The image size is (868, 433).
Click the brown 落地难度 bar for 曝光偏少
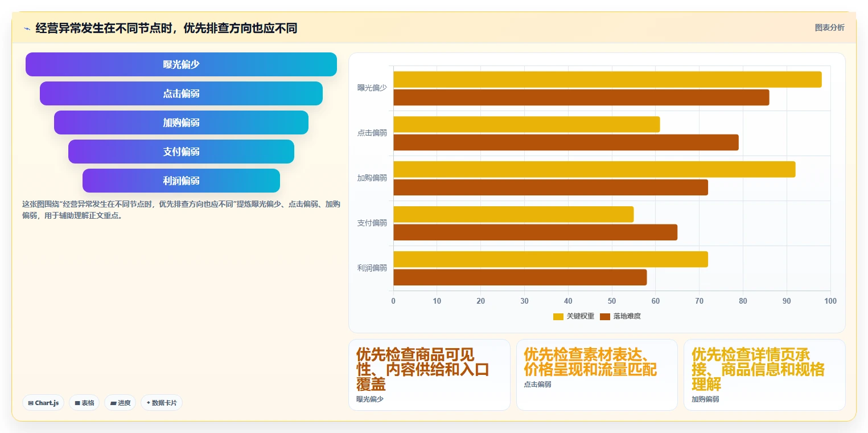pos(581,97)
